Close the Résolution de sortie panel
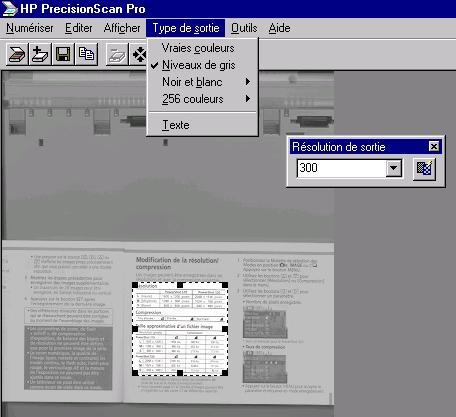Screen dimensions: 456x417 coord(434,146)
